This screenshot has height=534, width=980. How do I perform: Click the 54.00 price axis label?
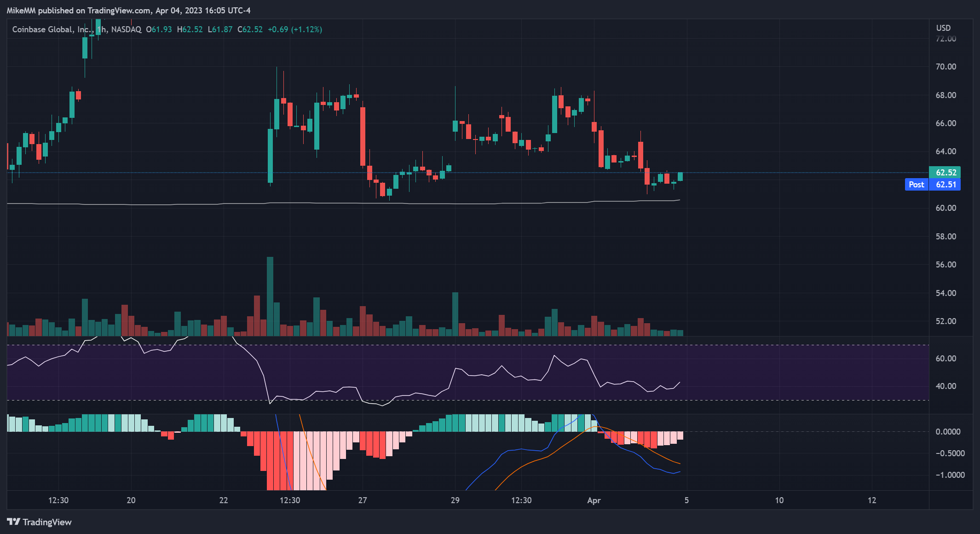[946, 293]
